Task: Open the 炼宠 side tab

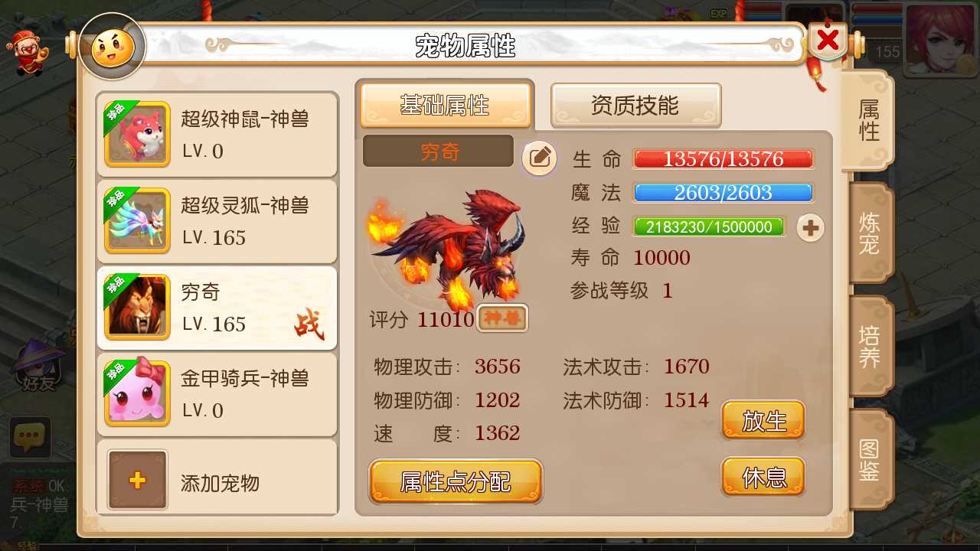Action: pos(871,234)
